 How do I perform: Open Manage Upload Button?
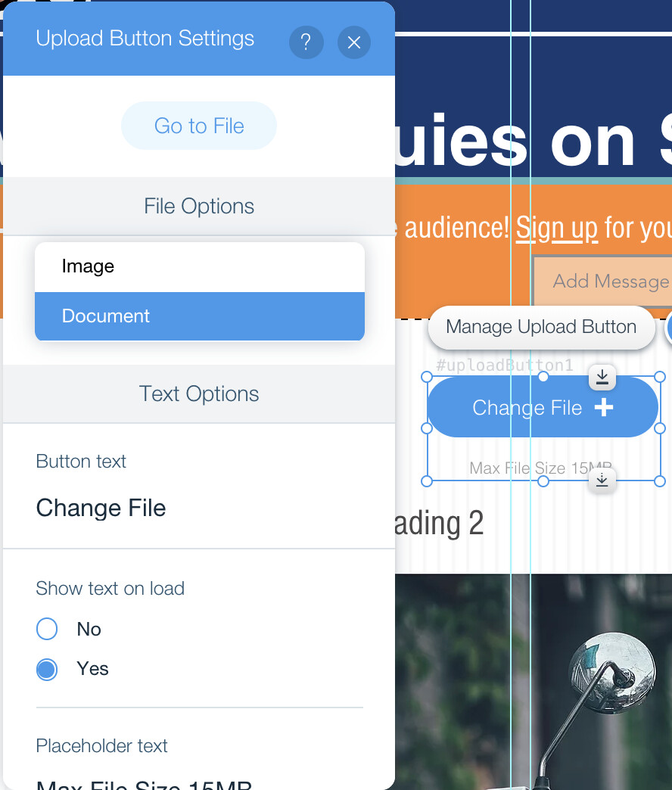coord(542,328)
